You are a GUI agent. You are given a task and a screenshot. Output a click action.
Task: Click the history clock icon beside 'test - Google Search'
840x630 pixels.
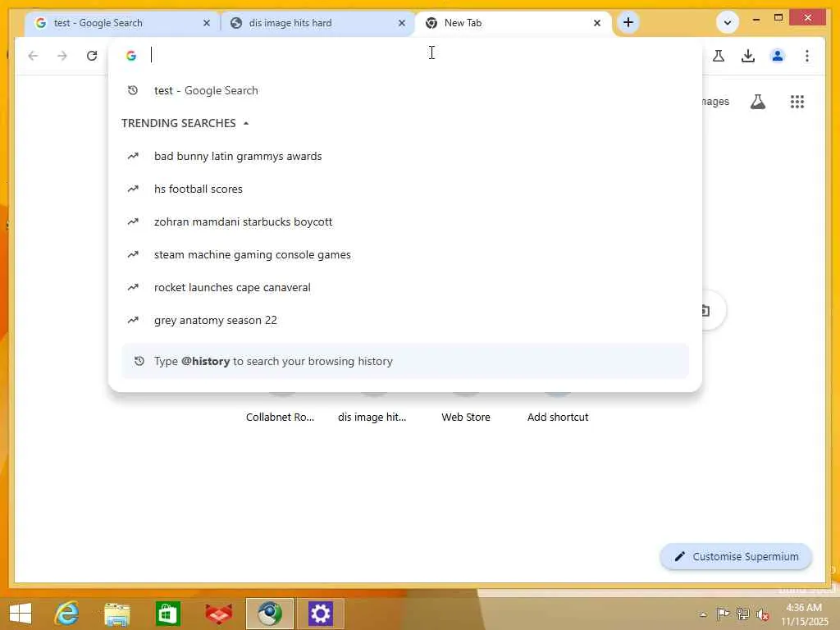133,90
